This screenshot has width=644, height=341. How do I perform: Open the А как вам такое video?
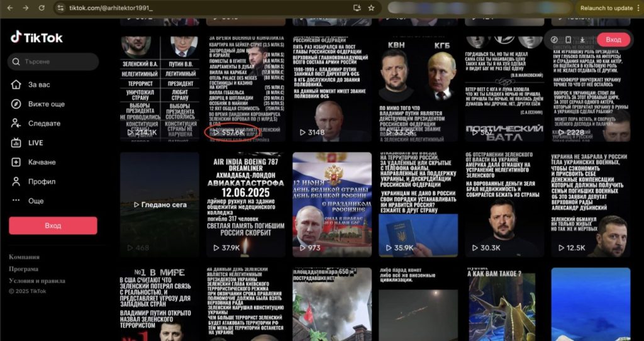click(x=504, y=305)
